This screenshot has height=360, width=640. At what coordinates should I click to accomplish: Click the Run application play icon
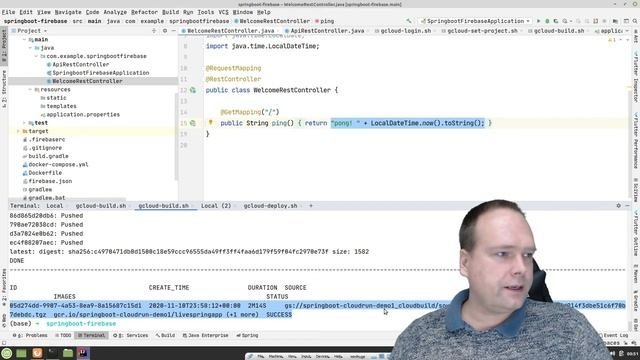[x=538, y=21]
